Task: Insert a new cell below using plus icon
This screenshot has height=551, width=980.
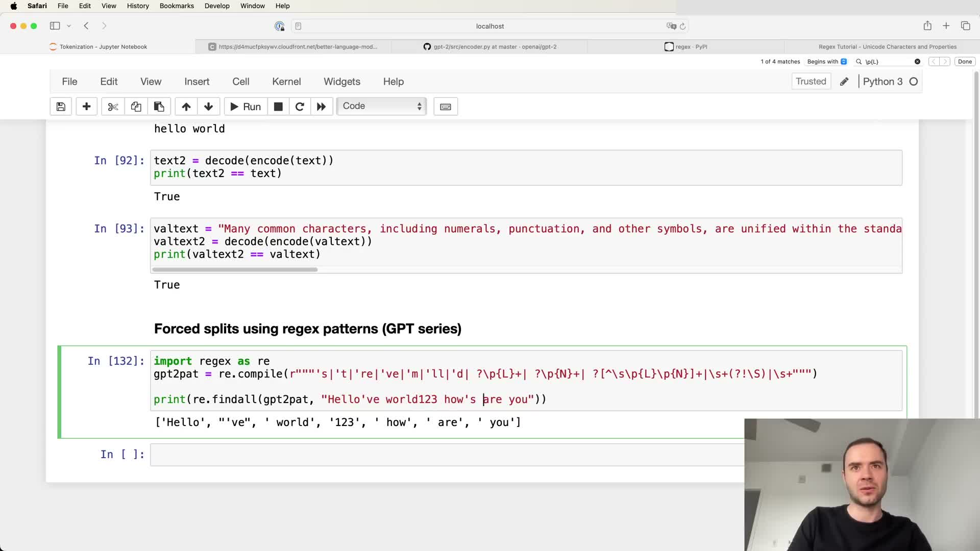Action: [86, 107]
